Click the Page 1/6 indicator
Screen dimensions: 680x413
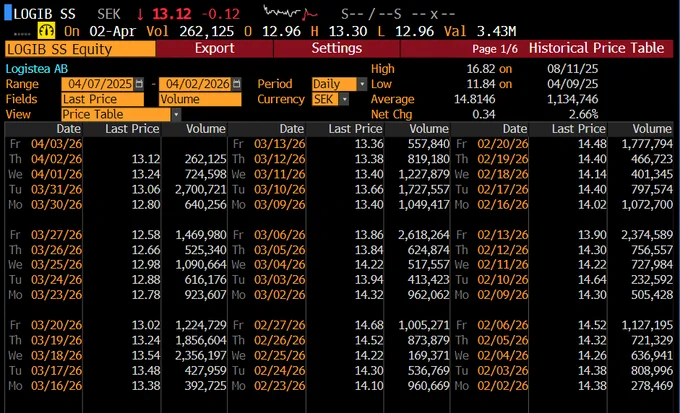point(495,49)
